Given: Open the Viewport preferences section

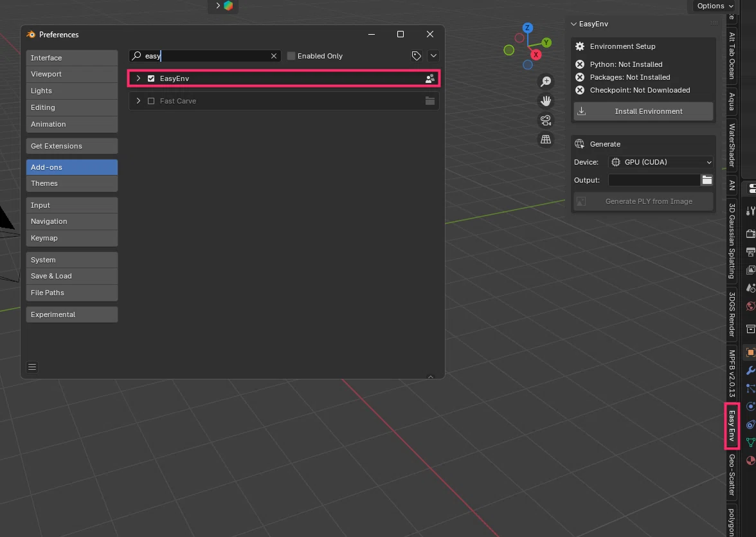Looking at the screenshot, I should point(72,75).
